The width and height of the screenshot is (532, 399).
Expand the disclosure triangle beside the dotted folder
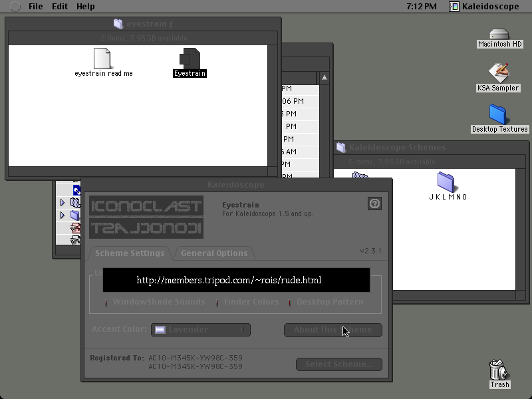[x=63, y=203]
